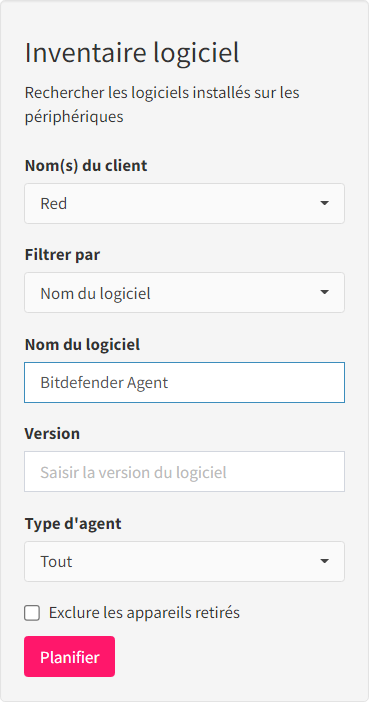Click the caret arrow in the Type d'agent dropdown
369x702 pixels.
(x=325, y=561)
